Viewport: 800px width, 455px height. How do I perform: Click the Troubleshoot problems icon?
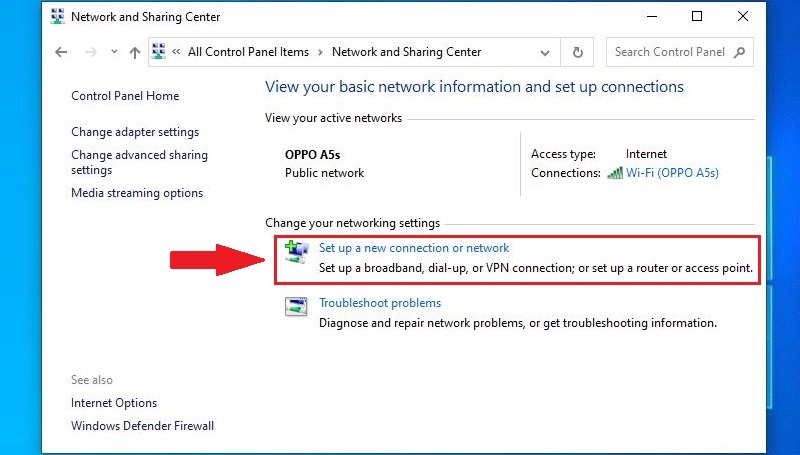(296, 308)
